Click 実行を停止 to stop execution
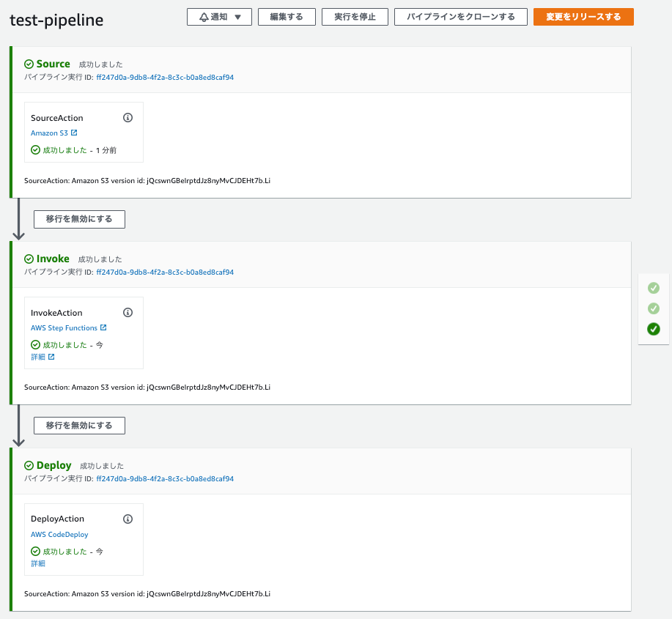The height and width of the screenshot is (619, 672). click(355, 16)
